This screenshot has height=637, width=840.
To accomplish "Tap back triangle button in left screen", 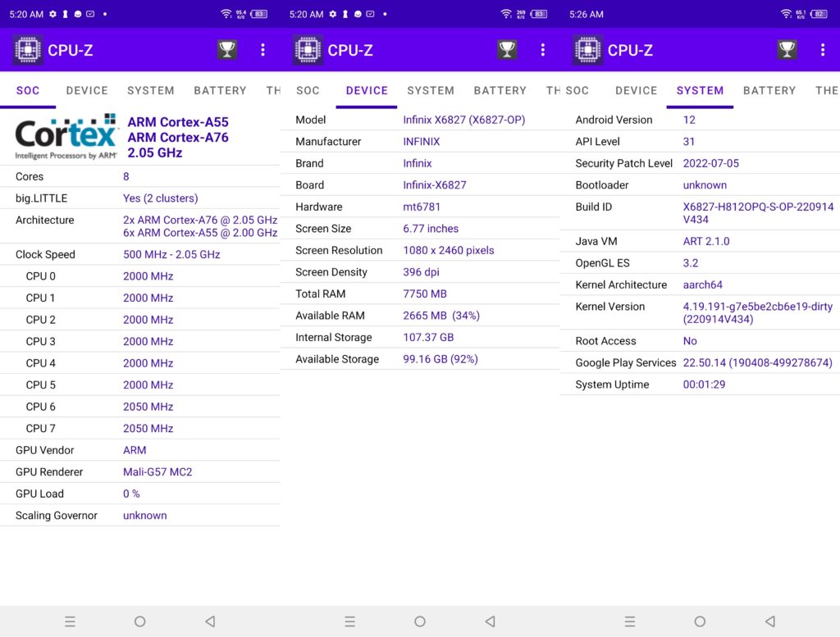I will click(x=210, y=621).
